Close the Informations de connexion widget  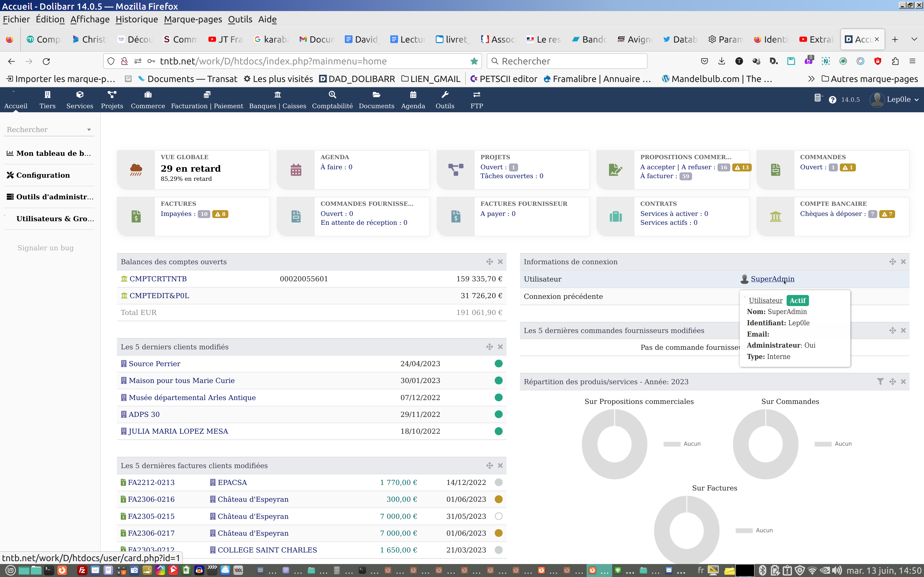[x=903, y=262]
